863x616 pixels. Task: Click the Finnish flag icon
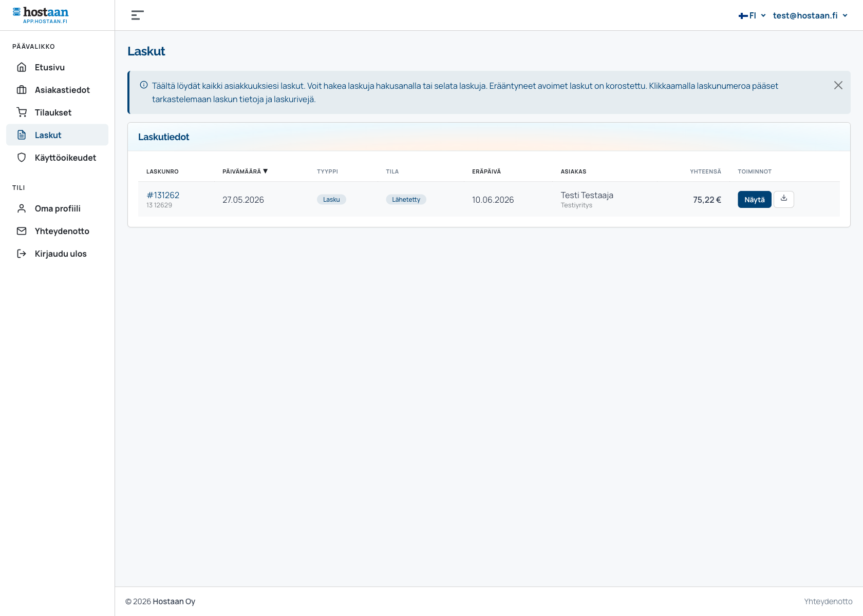[743, 16]
